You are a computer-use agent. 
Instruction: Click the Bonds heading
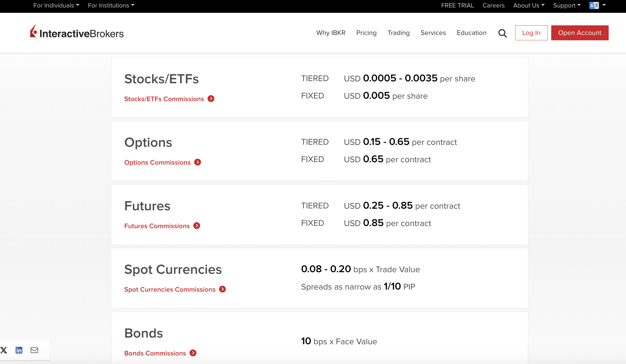pyautogui.click(x=144, y=333)
